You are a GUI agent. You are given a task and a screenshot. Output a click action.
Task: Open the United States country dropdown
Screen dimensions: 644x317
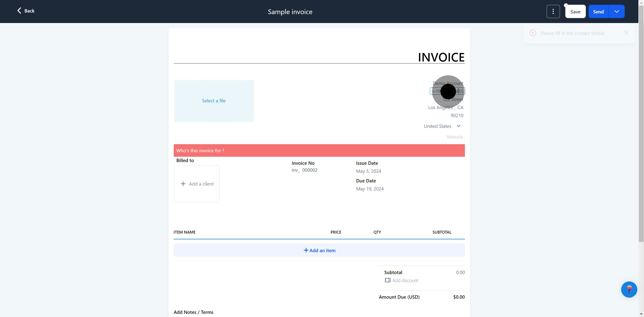point(442,126)
